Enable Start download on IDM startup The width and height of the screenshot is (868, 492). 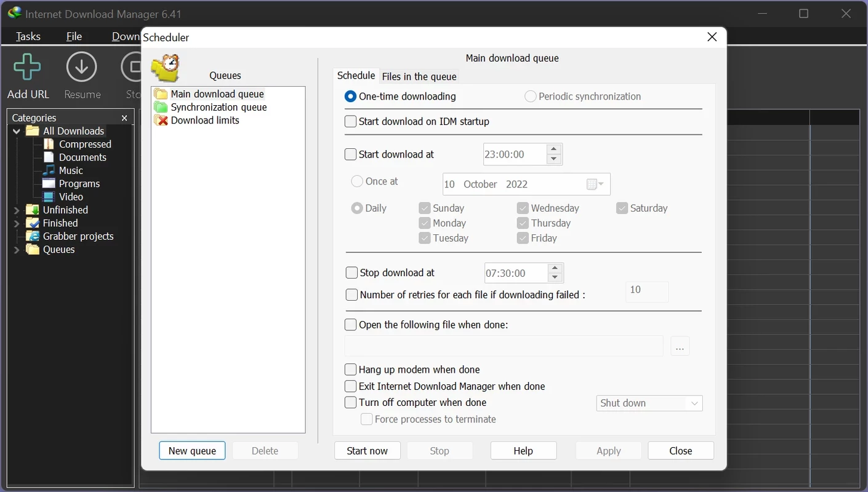(351, 122)
